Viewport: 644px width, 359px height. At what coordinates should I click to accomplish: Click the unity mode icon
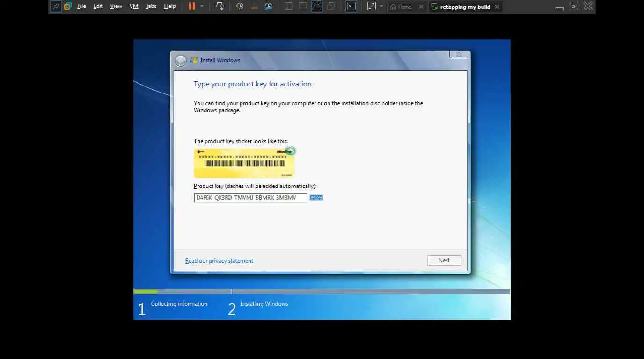pyautogui.click(x=331, y=7)
